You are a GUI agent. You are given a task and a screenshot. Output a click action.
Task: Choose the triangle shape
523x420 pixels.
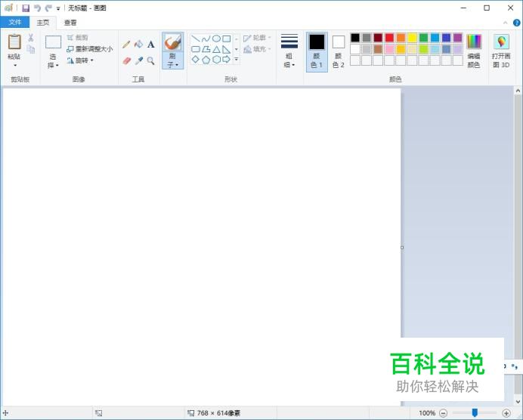(216, 49)
